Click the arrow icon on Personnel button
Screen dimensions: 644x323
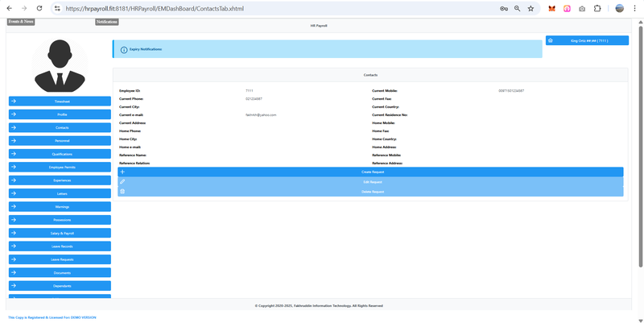pos(14,140)
